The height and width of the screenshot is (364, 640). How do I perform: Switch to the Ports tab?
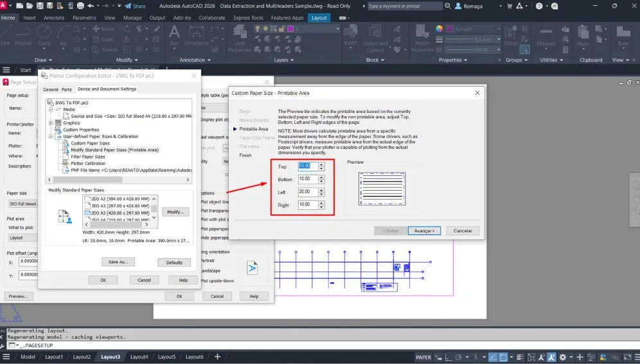[66, 89]
